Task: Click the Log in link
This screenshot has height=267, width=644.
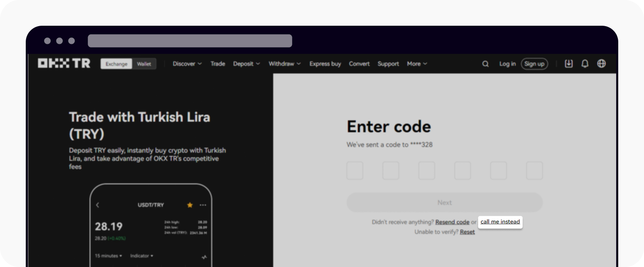Action: pos(508,64)
